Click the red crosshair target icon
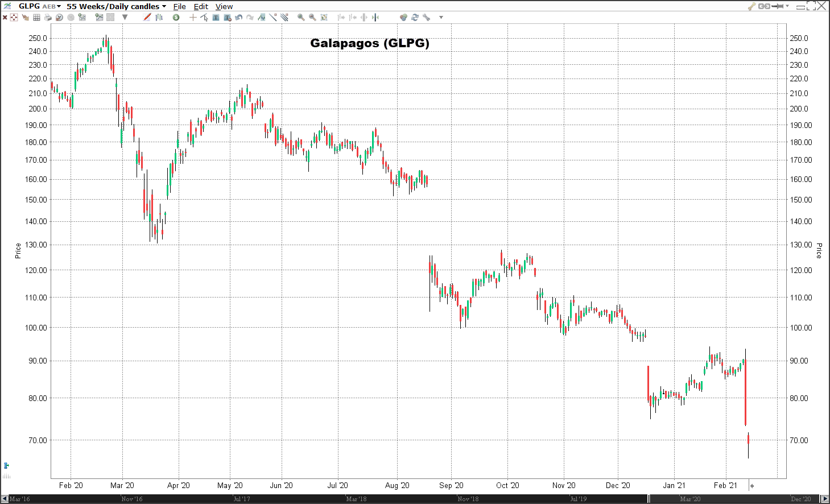The image size is (830, 504). [14, 17]
